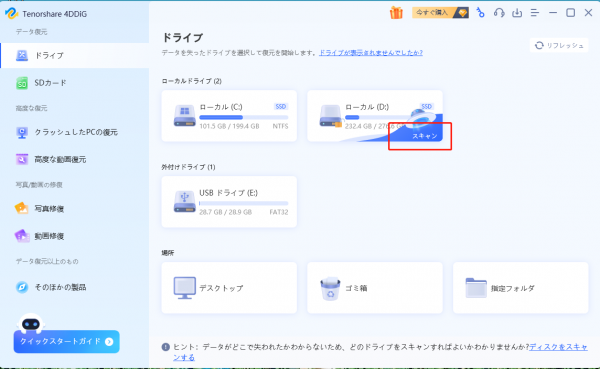Select the ローカル (C:) drive card
The image size is (600, 369).
tap(229, 116)
